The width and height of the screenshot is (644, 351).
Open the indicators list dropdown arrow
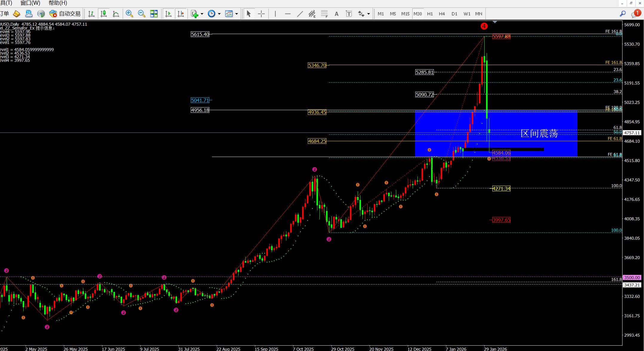coord(202,14)
